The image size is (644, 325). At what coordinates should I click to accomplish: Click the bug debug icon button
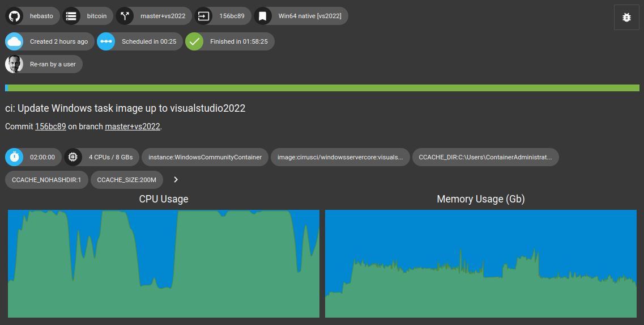pyautogui.click(x=626, y=17)
